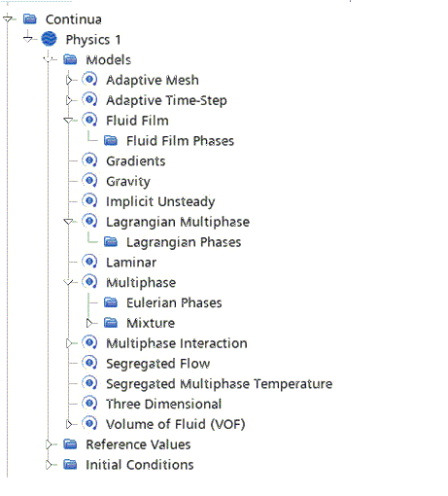Select the Initial Conditions node
The image size is (448, 496).
pos(140,465)
